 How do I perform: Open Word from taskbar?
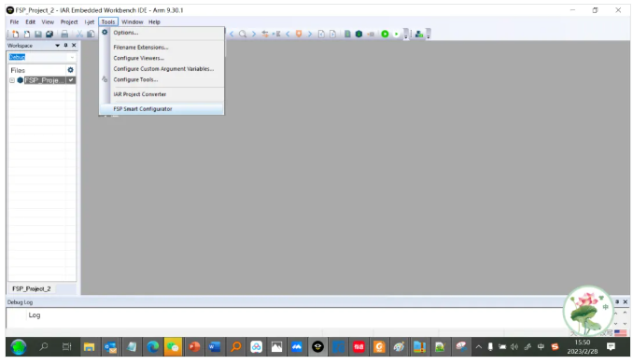click(215, 346)
